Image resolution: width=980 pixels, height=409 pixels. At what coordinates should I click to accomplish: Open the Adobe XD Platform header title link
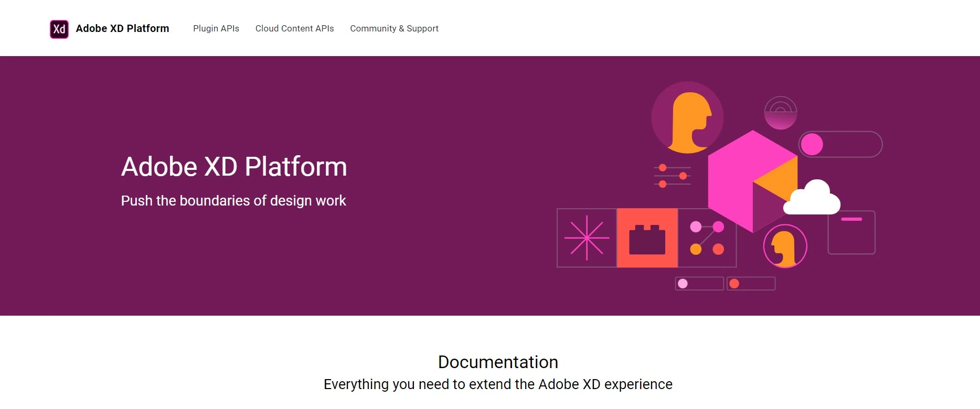pyautogui.click(x=122, y=29)
